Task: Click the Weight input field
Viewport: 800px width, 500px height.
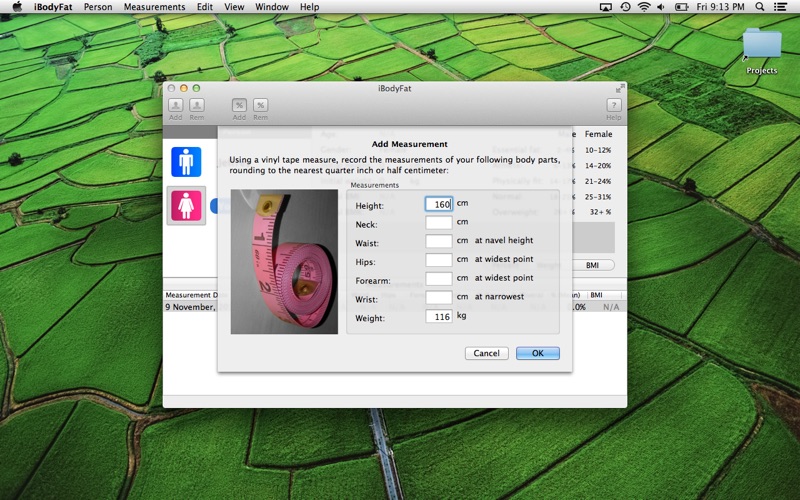Action: pos(439,316)
